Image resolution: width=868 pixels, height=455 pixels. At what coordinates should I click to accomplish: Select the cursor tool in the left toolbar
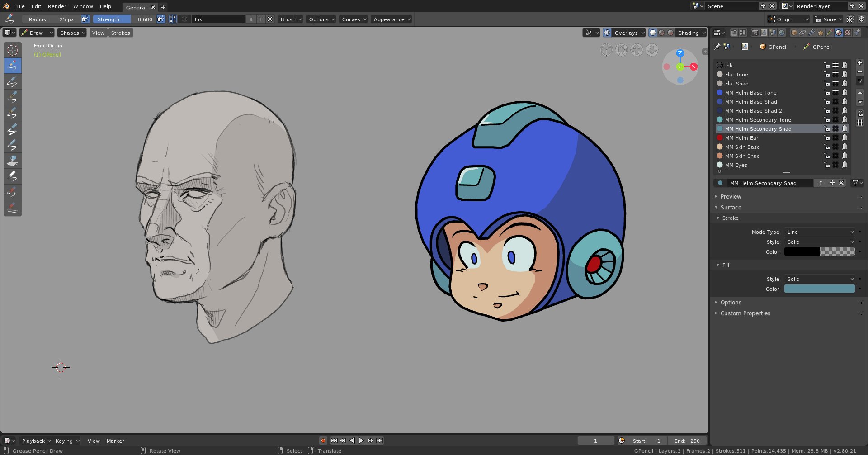coord(12,50)
